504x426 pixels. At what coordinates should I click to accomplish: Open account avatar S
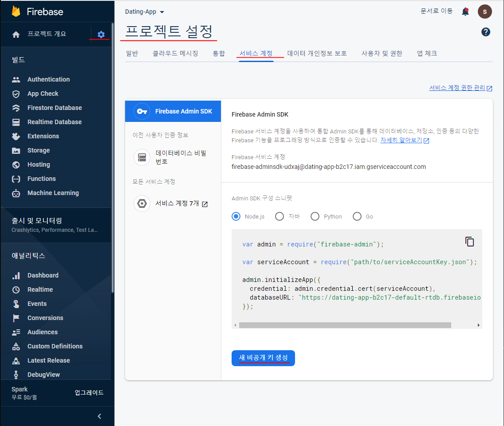pyautogui.click(x=485, y=12)
